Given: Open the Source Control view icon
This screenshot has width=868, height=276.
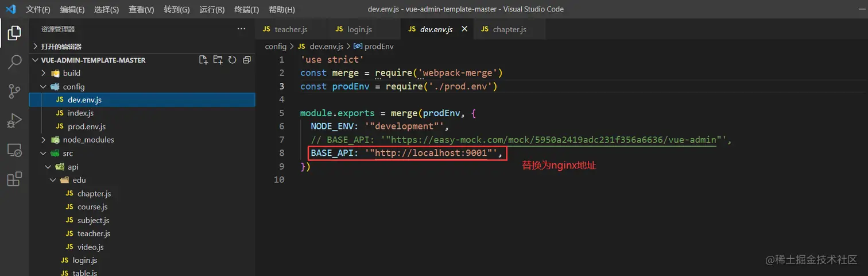Looking at the screenshot, I should 14,91.
